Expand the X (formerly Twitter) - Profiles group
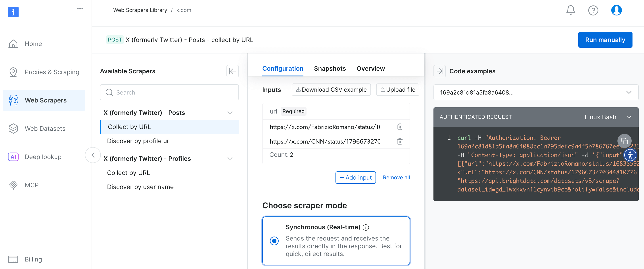Screen dimensions: 644x269 pyautogui.click(x=230, y=158)
